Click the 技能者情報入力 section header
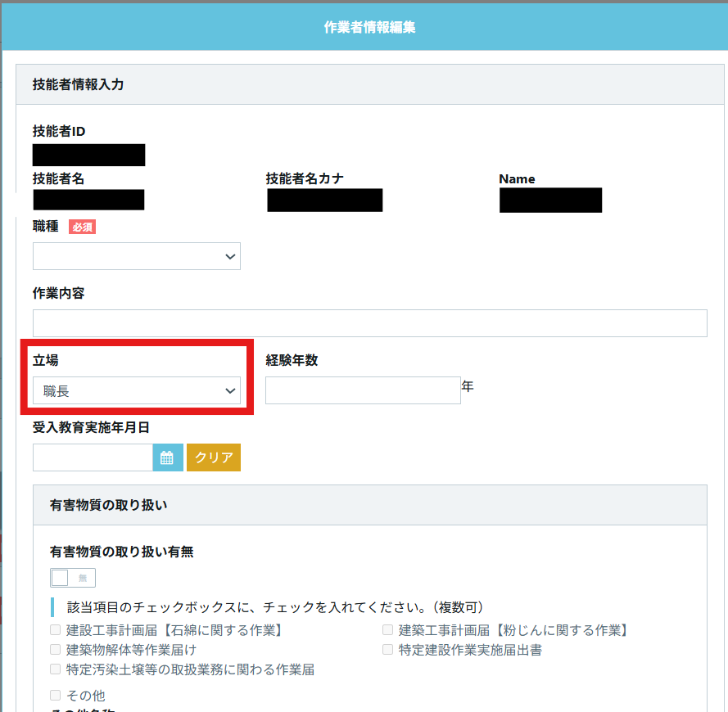Viewport: 728px width, 712px height. click(369, 84)
